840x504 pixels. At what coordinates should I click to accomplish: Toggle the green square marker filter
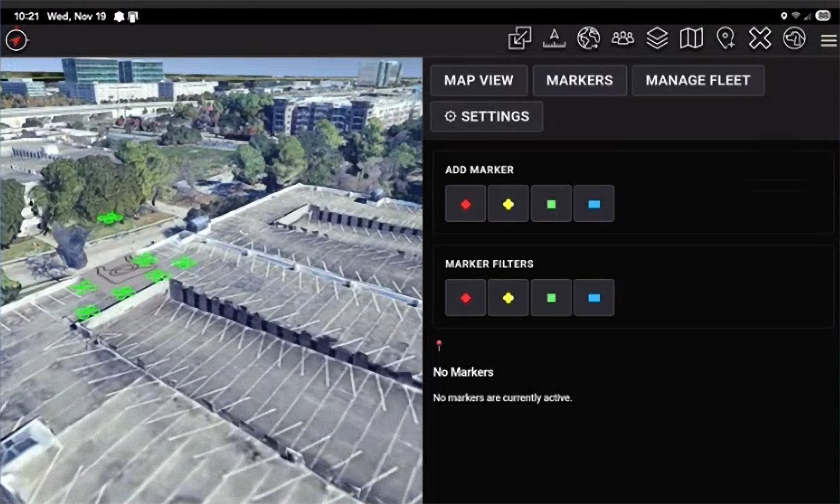click(x=551, y=298)
